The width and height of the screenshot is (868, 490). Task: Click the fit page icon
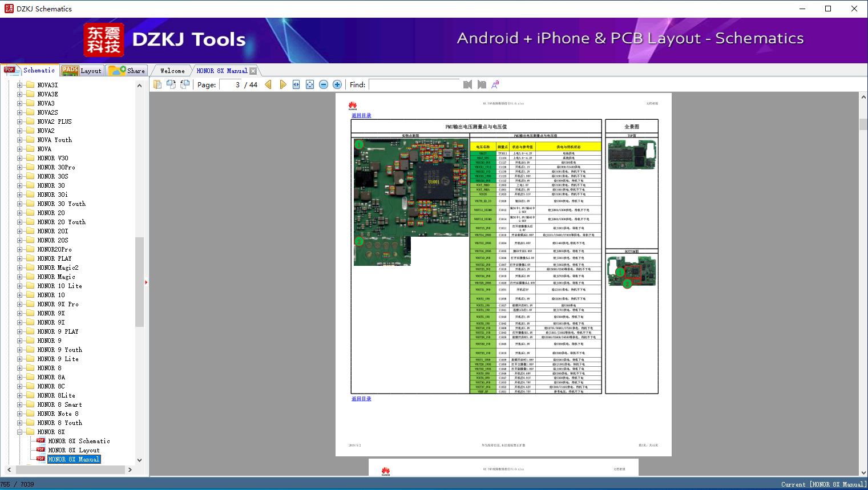point(310,84)
